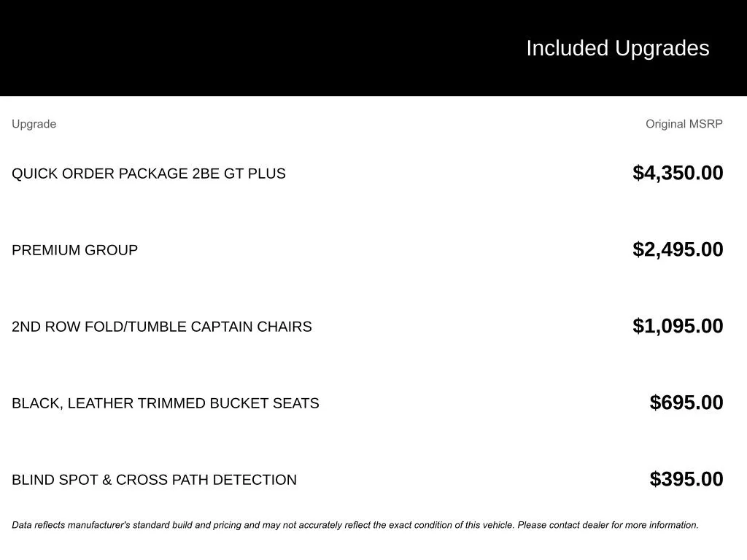Image resolution: width=747 pixels, height=560 pixels.
Task: Click the $2,495.00 price
Action: click(x=678, y=249)
